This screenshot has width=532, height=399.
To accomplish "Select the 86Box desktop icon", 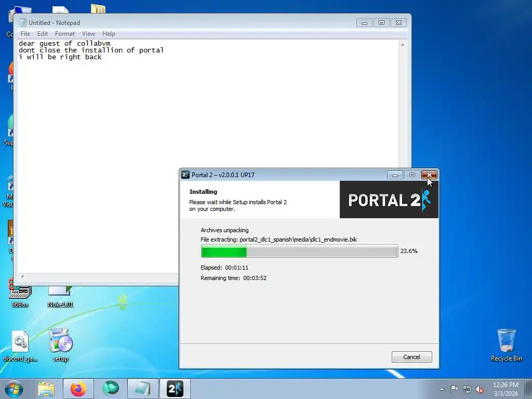I will [x=20, y=295].
